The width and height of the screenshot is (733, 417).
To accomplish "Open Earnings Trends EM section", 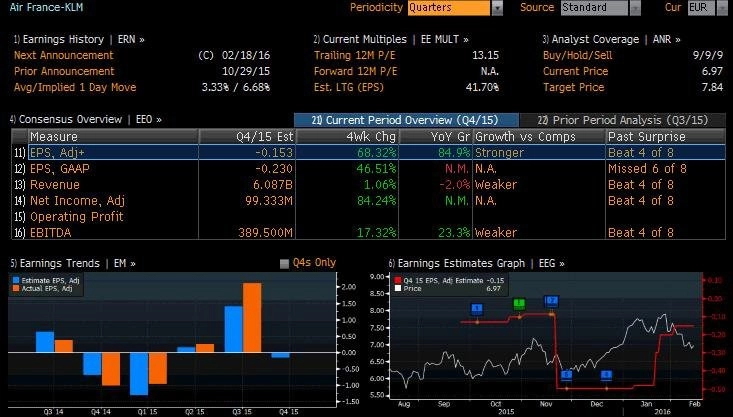I will click(x=72, y=263).
